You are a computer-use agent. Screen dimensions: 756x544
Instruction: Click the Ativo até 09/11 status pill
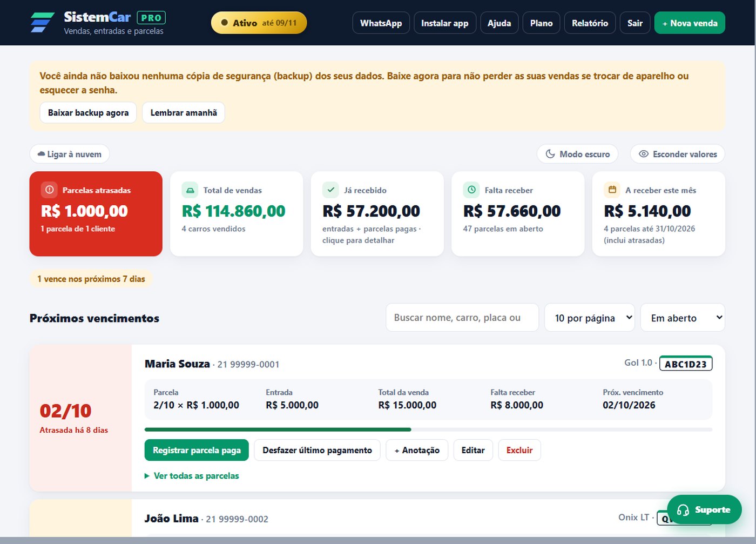point(259,23)
